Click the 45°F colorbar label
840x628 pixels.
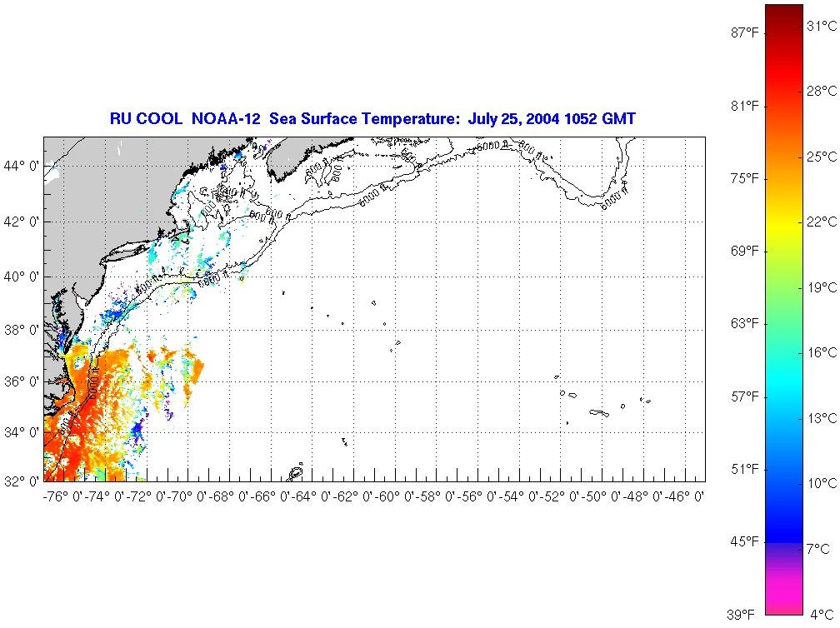point(745,542)
